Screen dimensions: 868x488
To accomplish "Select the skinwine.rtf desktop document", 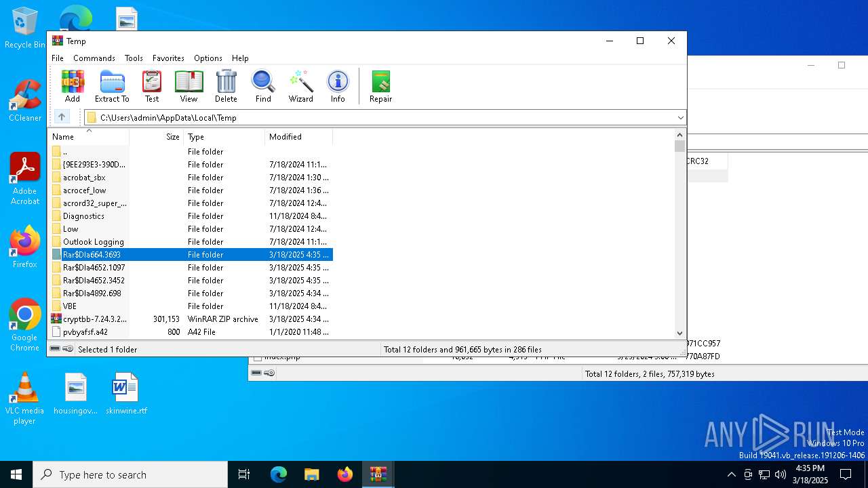I will click(x=126, y=394).
